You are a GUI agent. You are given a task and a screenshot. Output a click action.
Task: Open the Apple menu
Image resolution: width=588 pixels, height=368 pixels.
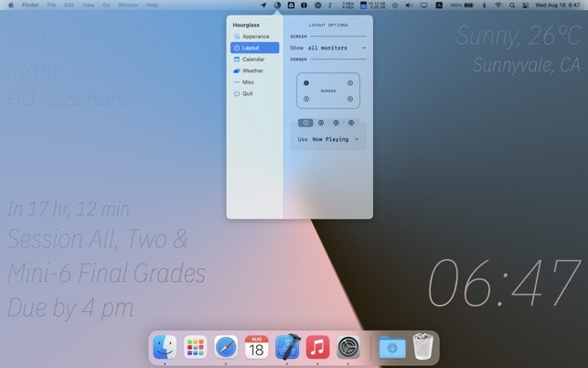[11, 5]
